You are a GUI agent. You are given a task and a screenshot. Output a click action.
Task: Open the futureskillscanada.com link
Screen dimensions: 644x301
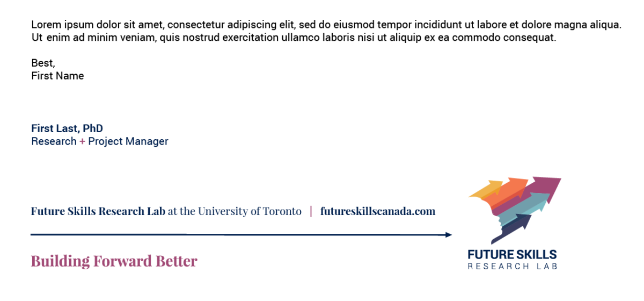point(378,211)
